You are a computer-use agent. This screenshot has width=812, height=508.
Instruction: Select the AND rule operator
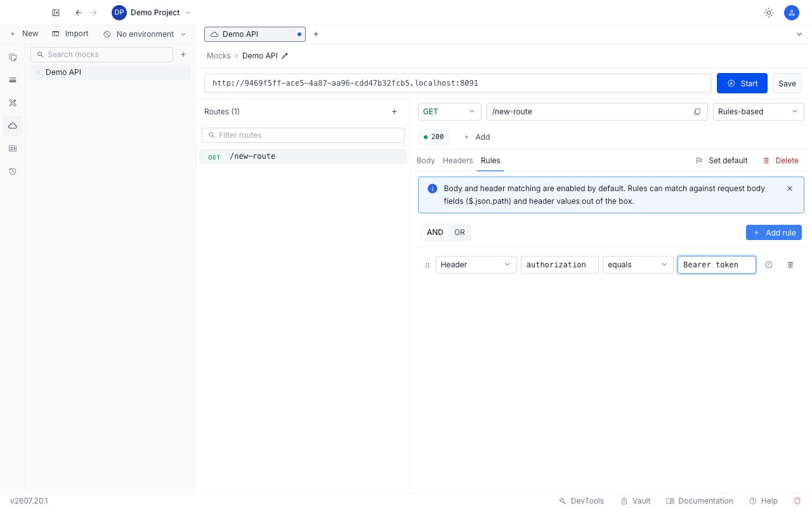[435, 232]
